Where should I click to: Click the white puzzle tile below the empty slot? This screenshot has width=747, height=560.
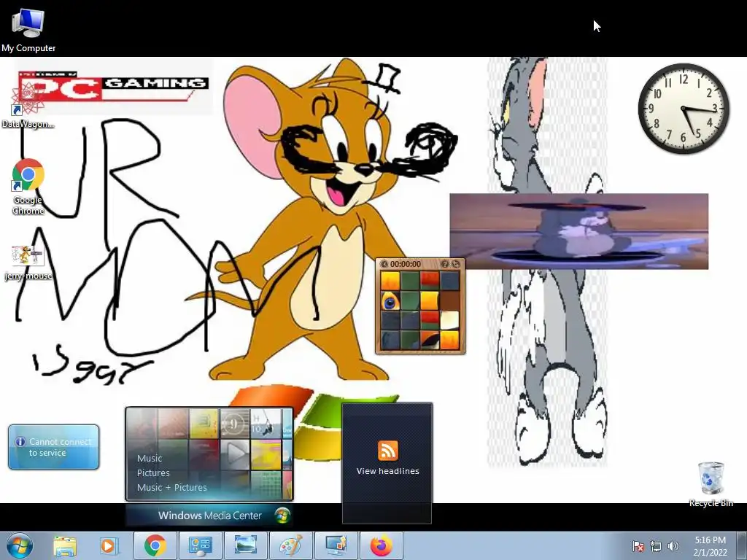pyautogui.click(x=449, y=321)
